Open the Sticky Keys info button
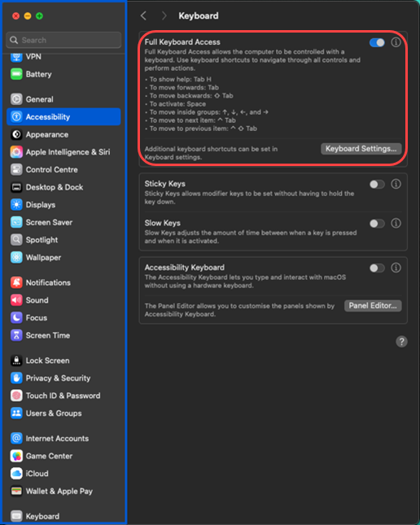This screenshot has width=420, height=525. click(x=396, y=184)
